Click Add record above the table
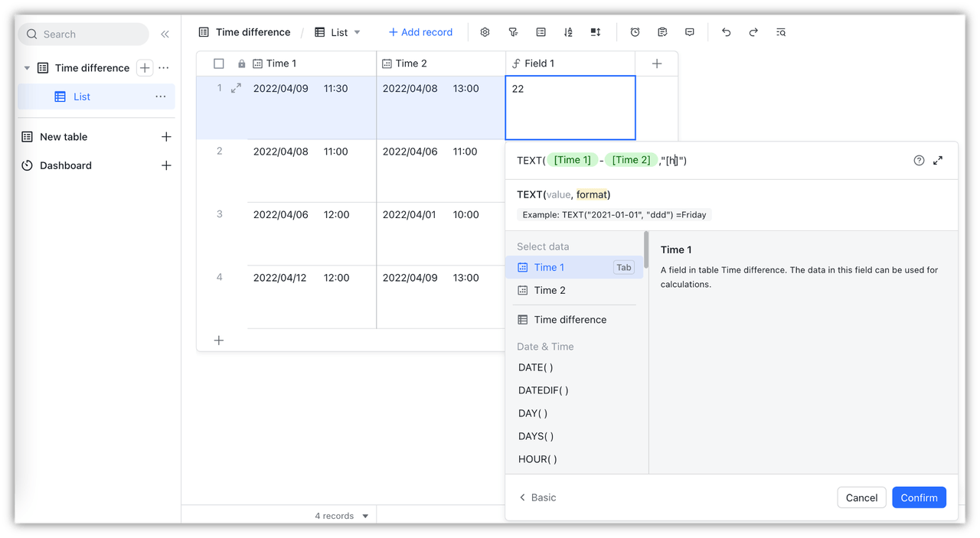This screenshot has width=980, height=538. (420, 32)
